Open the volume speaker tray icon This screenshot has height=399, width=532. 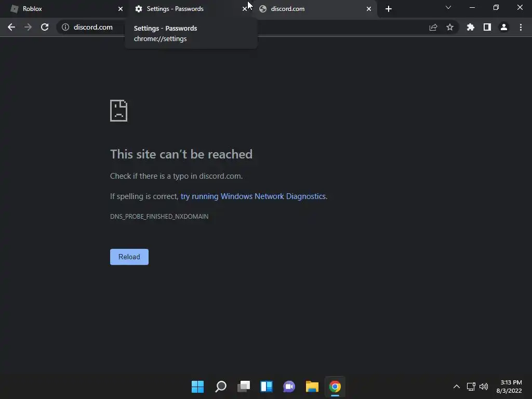[484, 387]
